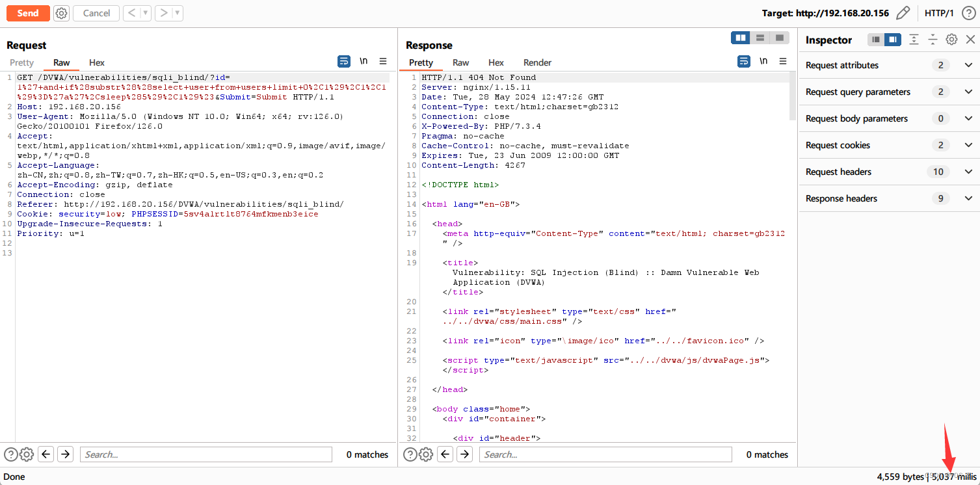The height and width of the screenshot is (485, 980).
Task: Select the Response Pretty tab
Action: [x=421, y=62]
